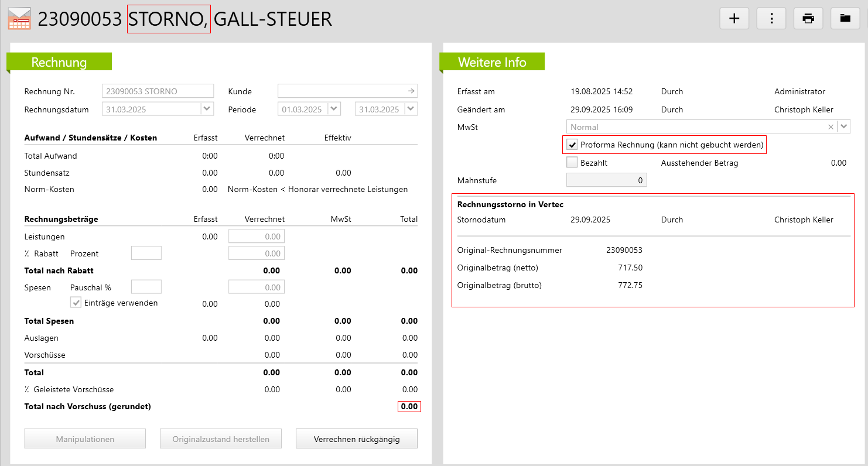Check the Bezahlt checkbox
The width and height of the screenshot is (868, 466).
(x=572, y=163)
